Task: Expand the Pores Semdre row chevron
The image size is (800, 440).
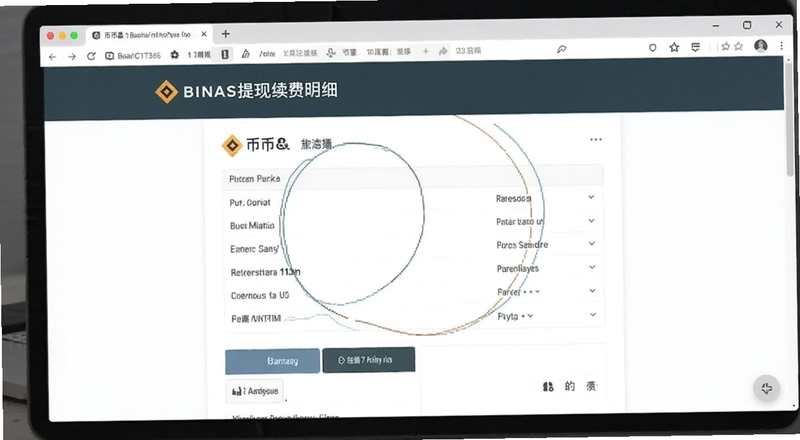Action: [x=592, y=244]
